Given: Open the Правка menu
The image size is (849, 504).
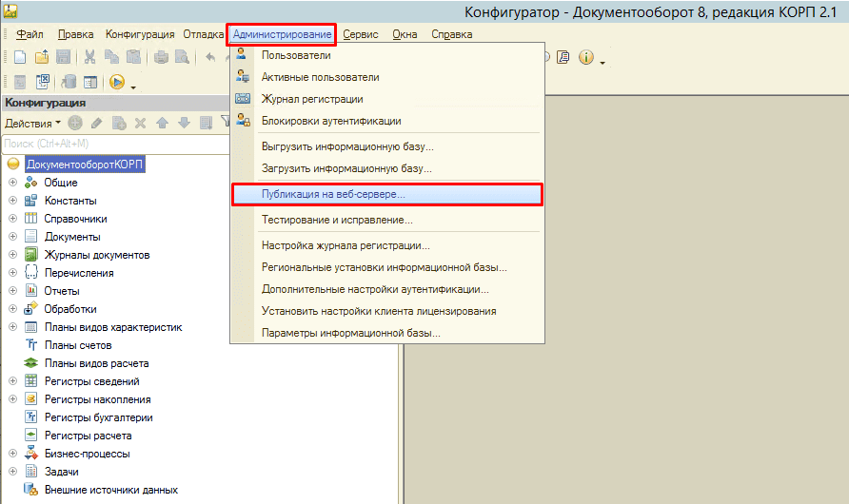Looking at the screenshot, I should coord(76,34).
